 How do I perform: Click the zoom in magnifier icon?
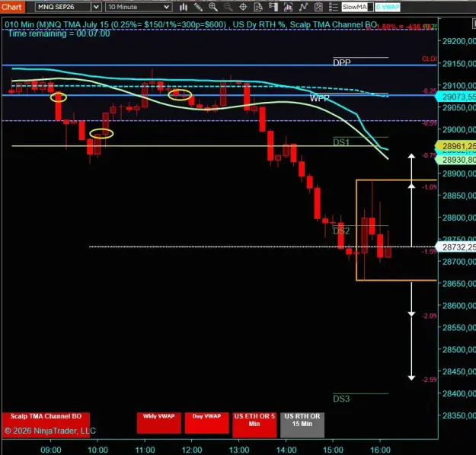[213, 7]
